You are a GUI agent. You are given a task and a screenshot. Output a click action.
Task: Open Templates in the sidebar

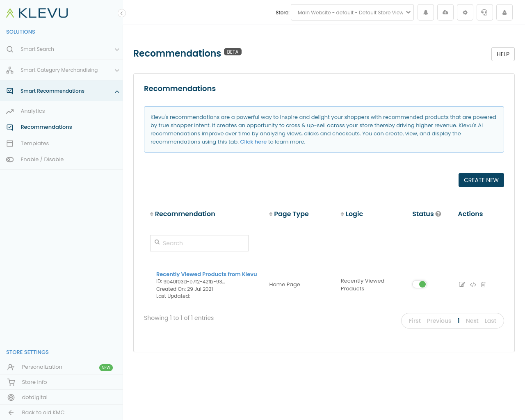[x=35, y=144]
